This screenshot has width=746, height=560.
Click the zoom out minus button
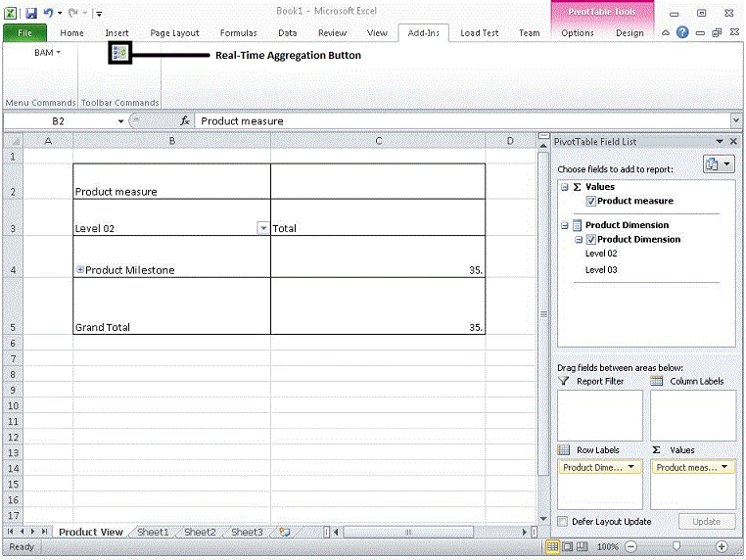tap(630, 546)
